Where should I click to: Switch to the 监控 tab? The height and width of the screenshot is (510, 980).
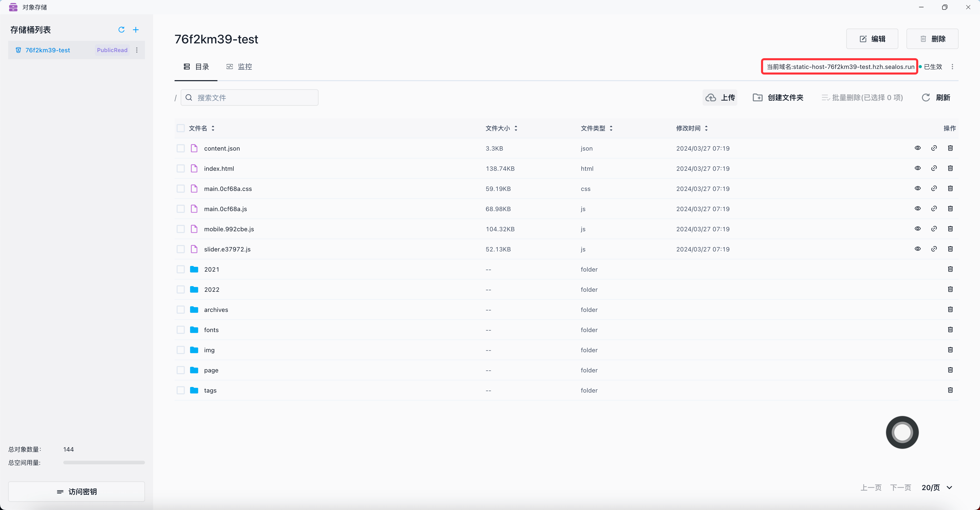tap(239, 67)
